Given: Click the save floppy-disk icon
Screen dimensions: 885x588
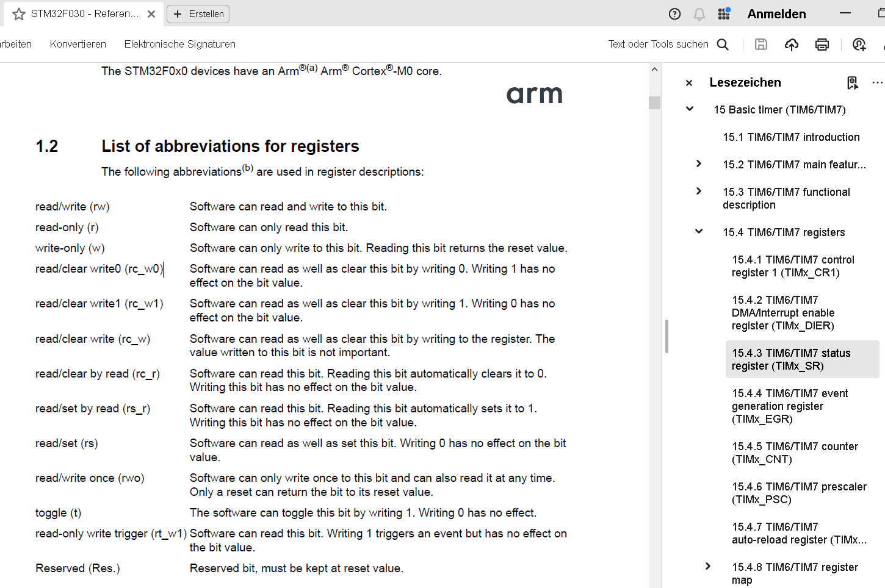Looking at the screenshot, I should (x=761, y=44).
